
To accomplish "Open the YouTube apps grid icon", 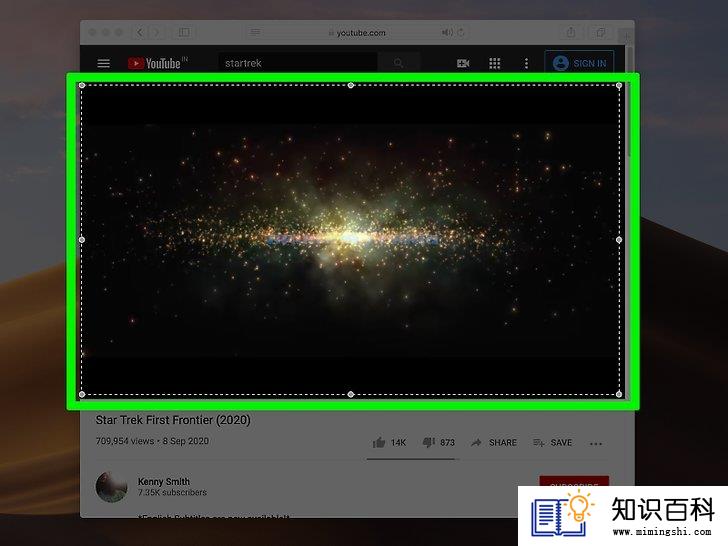I will [495, 63].
